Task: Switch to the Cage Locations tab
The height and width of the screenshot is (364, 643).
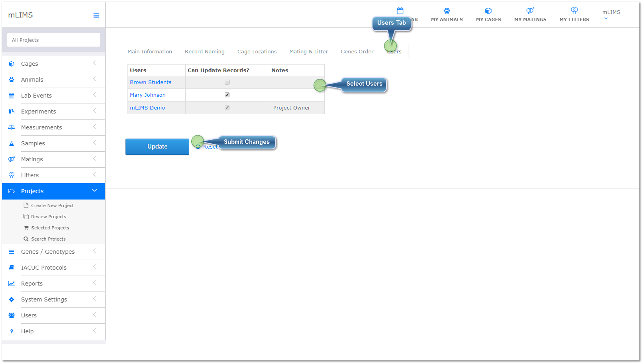Action: pos(257,52)
